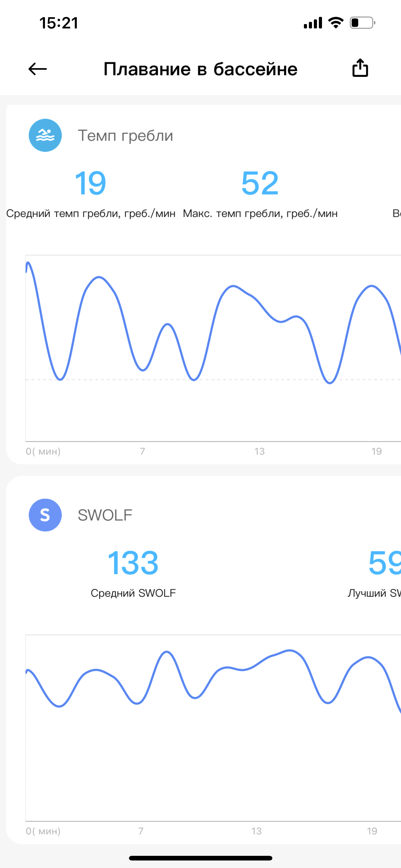Open the share icon at top right
Screen dimensions: 401x868
[360, 68]
